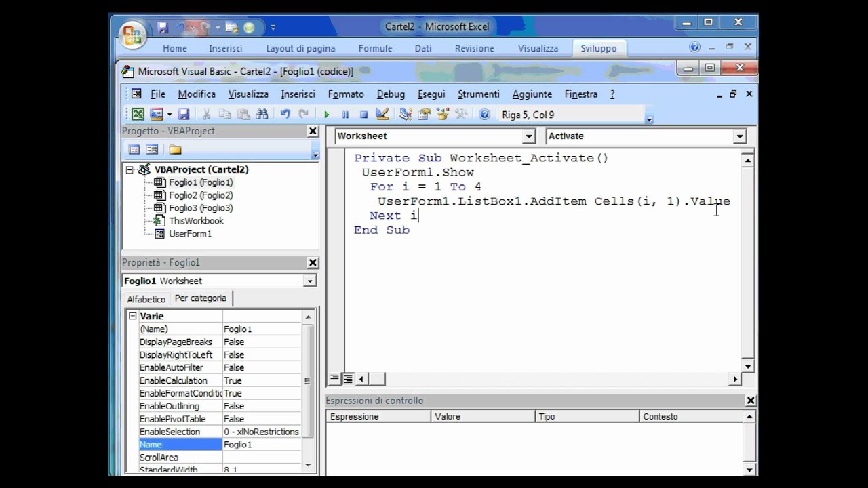Viewport: 868px width, 488px height.
Task: Open the Foglio1 Worksheet properties object dropdown
Action: [310, 281]
